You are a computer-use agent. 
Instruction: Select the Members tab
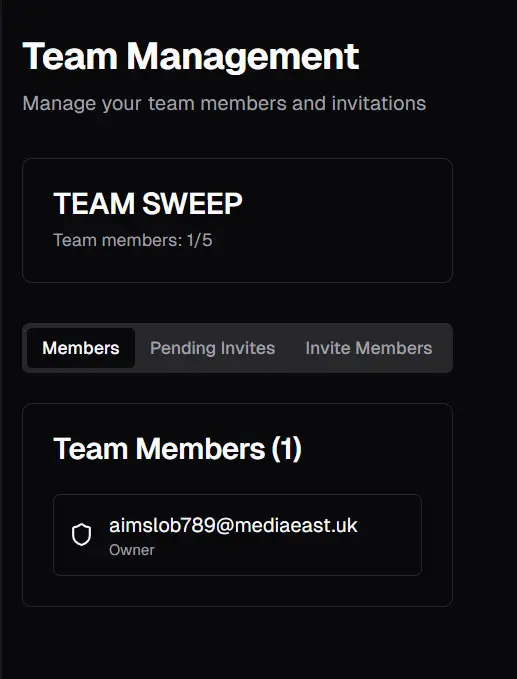(81, 348)
